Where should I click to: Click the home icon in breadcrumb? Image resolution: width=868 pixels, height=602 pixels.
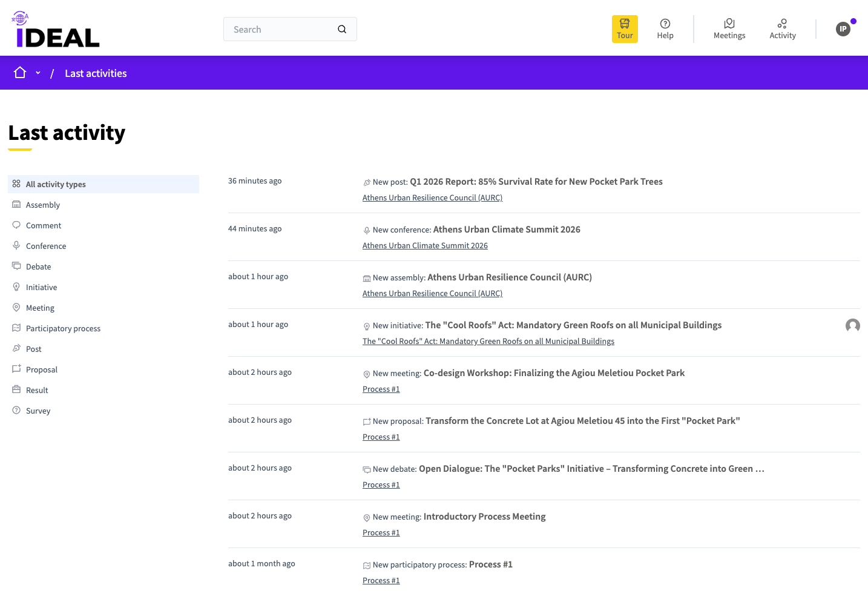click(x=20, y=73)
